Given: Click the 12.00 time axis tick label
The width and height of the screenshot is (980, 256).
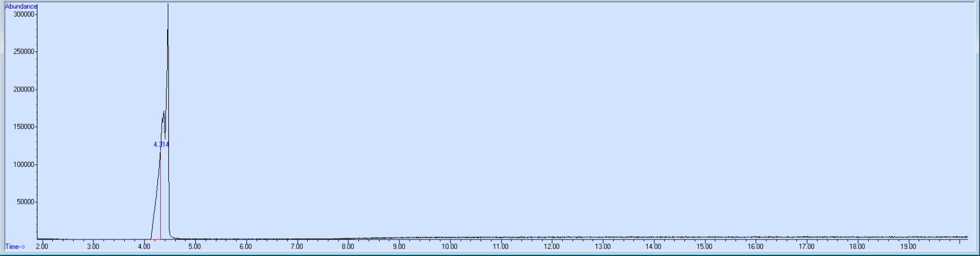Looking at the screenshot, I should tap(551, 247).
